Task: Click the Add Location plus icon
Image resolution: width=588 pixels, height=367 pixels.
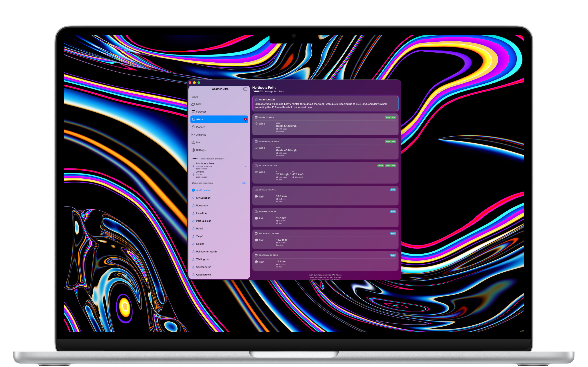Action: pyautogui.click(x=194, y=190)
